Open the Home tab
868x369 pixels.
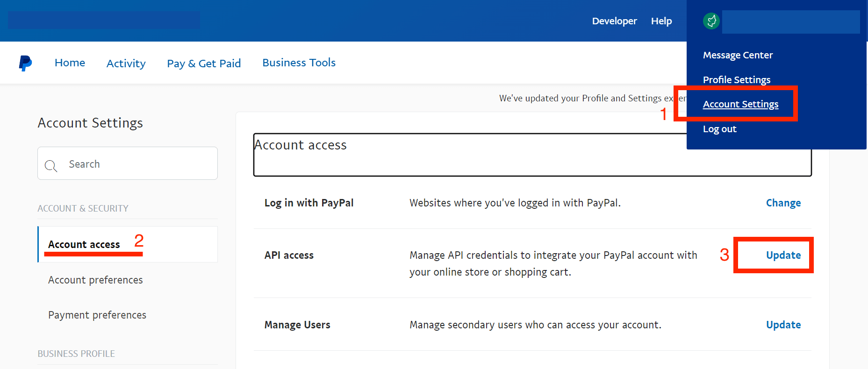pyautogui.click(x=70, y=63)
